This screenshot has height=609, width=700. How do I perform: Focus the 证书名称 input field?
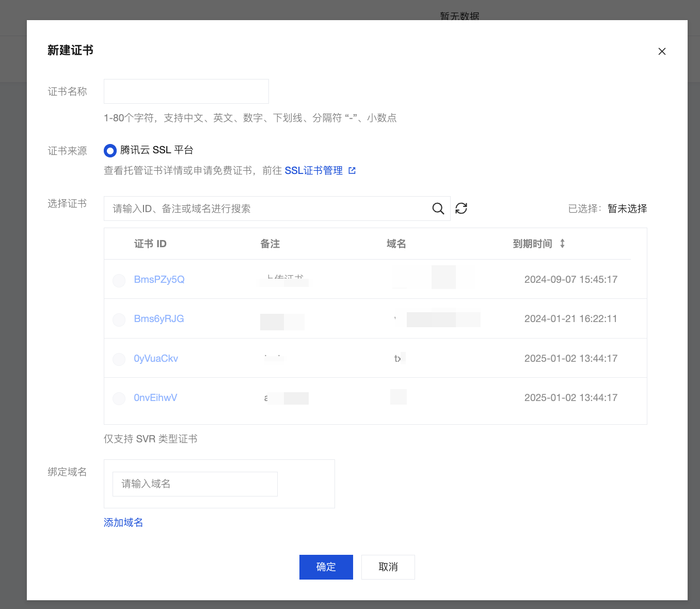pos(186,91)
